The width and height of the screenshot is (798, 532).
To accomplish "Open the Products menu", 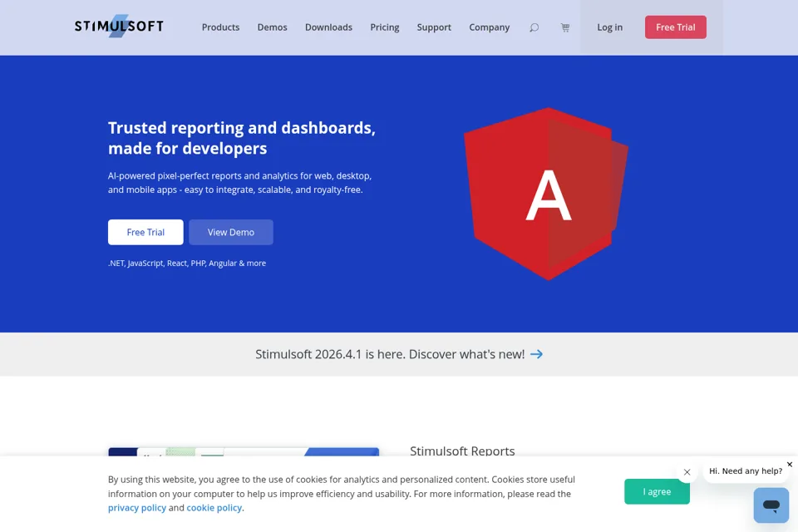I will point(220,27).
